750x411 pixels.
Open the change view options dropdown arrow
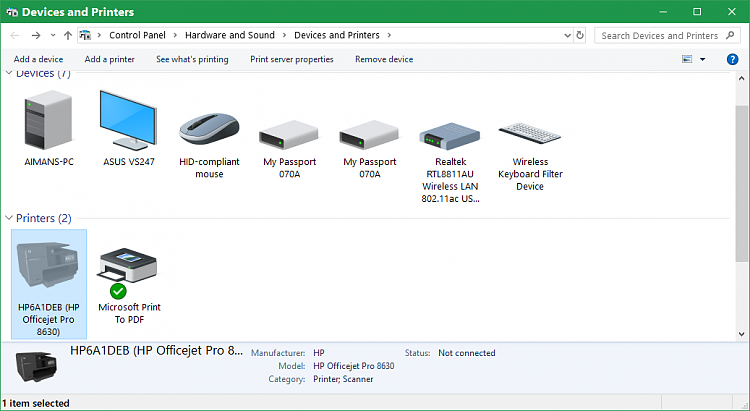pyautogui.click(x=702, y=60)
